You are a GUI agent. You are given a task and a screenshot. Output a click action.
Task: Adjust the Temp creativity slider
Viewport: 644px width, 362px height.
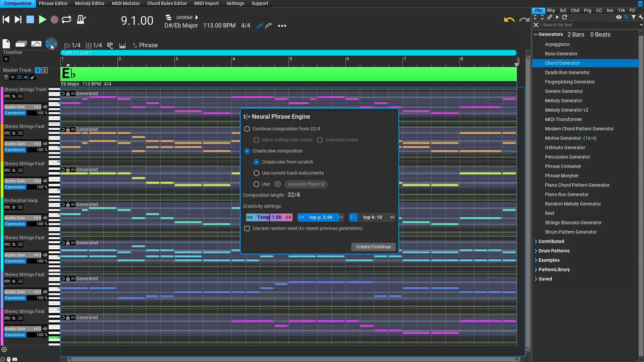tap(269, 218)
